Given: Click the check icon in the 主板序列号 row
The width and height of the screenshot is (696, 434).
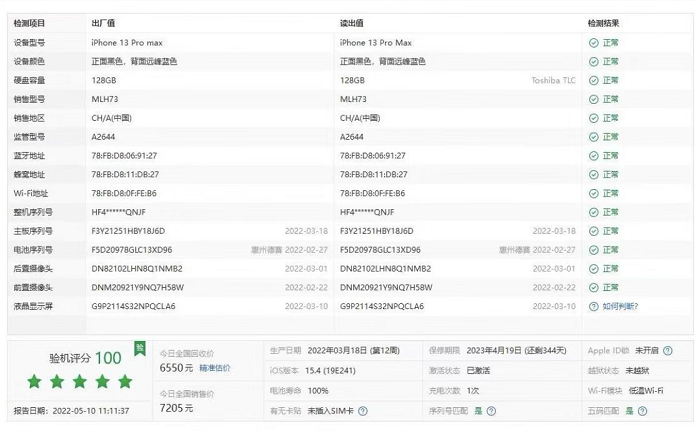Looking at the screenshot, I should pyautogui.click(x=593, y=231).
